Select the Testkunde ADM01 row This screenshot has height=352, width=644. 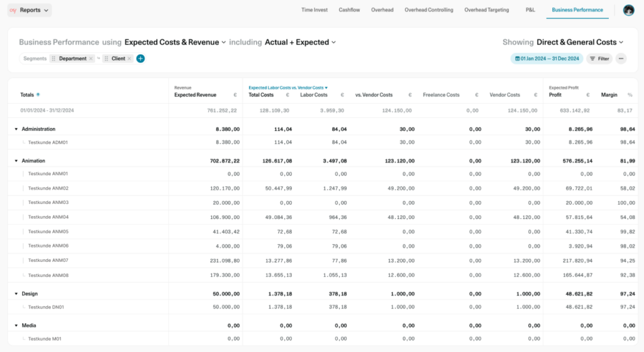(323, 142)
